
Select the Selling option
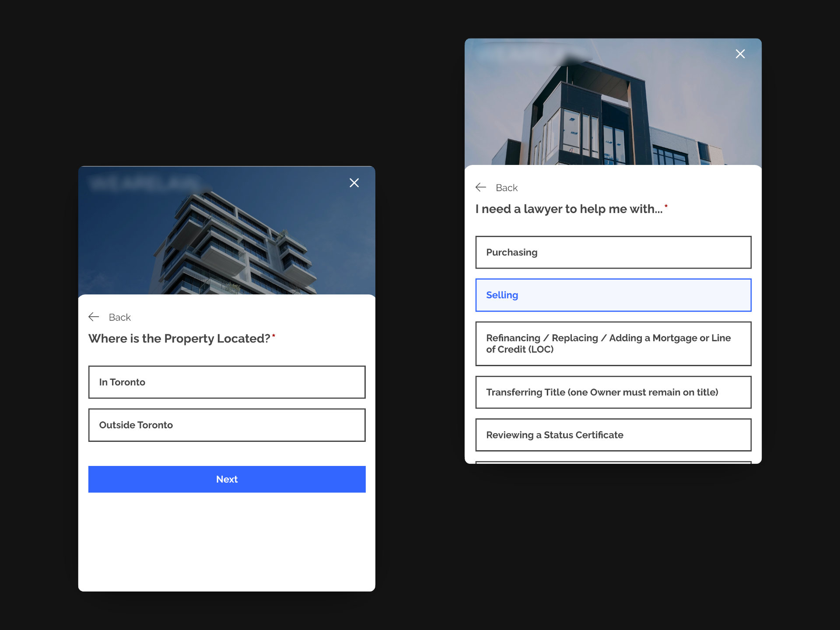(x=612, y=295)
